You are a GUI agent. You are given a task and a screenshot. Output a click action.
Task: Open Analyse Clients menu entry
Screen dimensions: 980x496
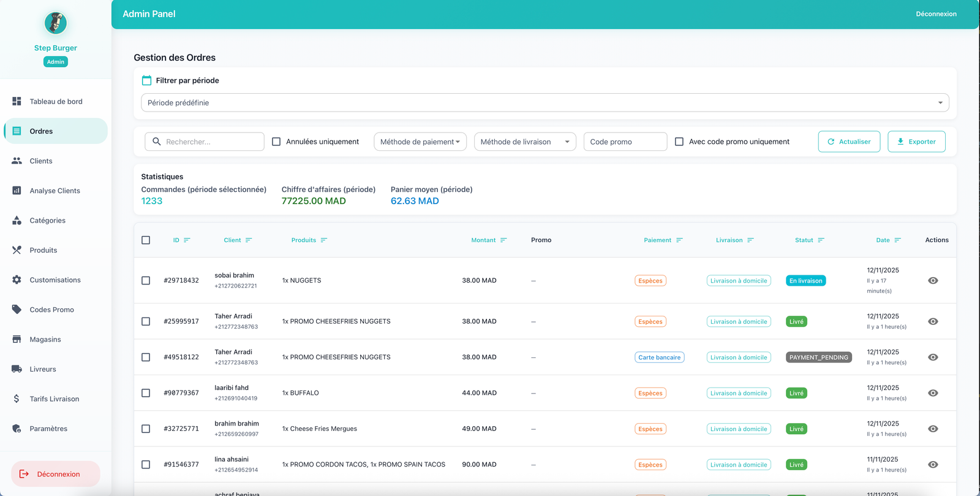pyautogui.click(x=56, y=191)
